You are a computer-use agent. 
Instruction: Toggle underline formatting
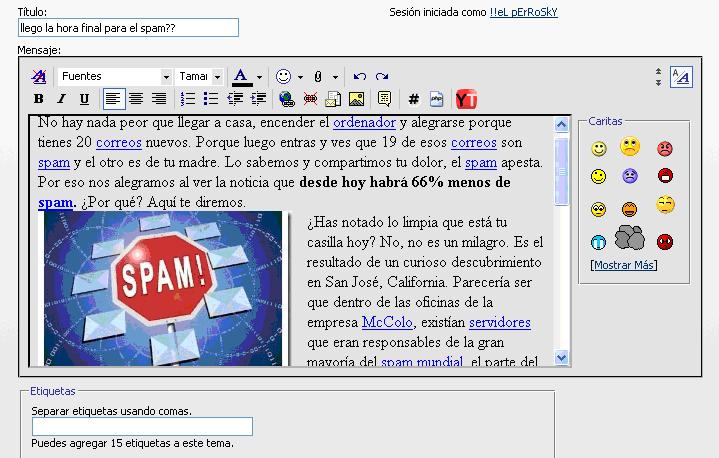[84, 99]
